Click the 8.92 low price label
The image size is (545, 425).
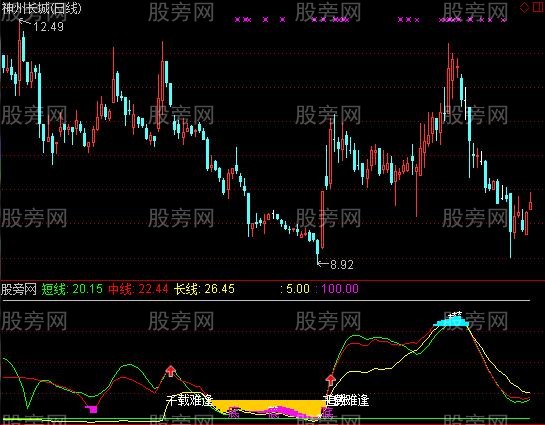(x=342, y=265)
